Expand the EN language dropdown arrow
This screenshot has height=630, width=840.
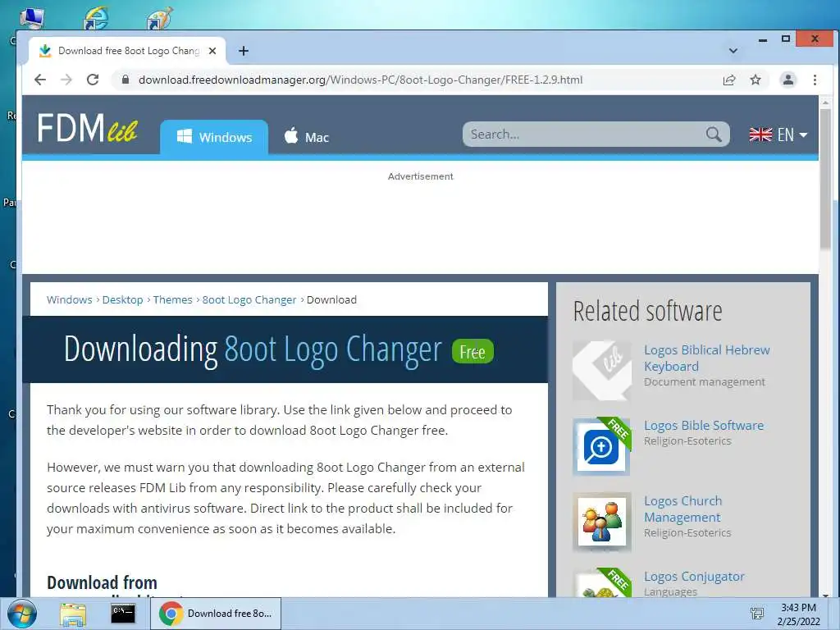tap(803, 135)
